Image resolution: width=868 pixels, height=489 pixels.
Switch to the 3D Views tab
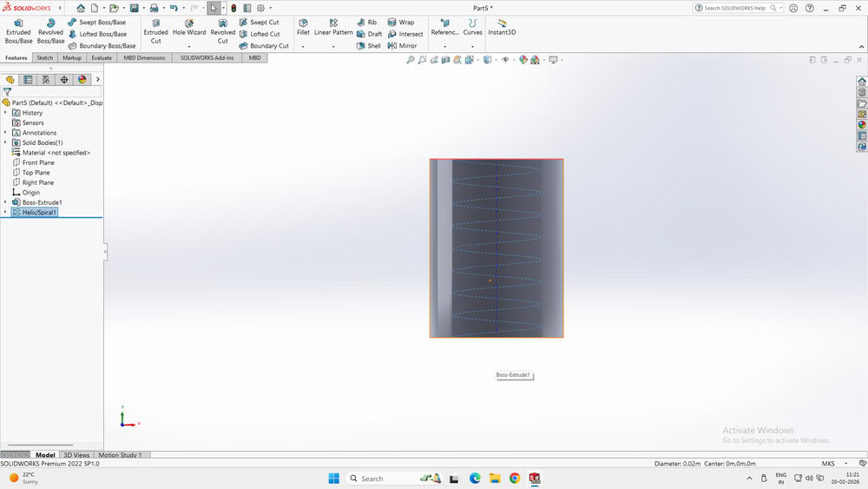click(x=76, y=454)
